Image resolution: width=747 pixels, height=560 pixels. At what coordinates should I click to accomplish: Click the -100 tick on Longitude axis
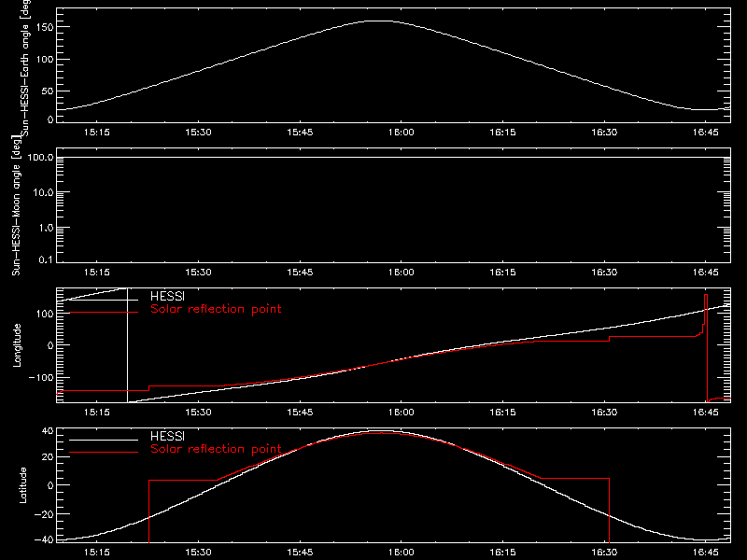pos(41,378)
